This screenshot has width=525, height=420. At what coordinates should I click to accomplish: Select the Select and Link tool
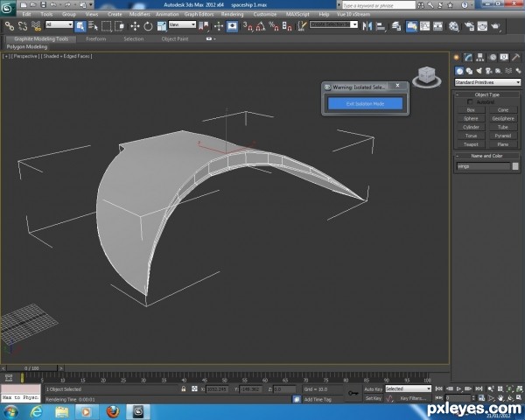10,26
